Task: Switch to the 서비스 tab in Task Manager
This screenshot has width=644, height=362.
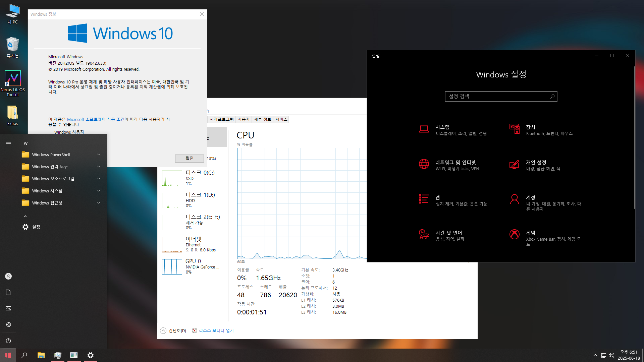Action: 281,119
